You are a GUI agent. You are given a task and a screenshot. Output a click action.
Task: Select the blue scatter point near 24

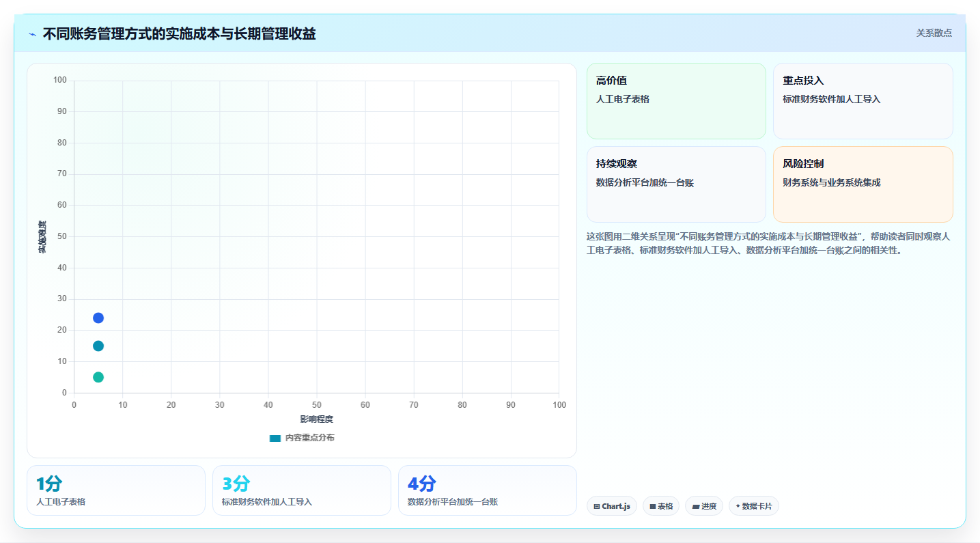(x=98, y=318)
